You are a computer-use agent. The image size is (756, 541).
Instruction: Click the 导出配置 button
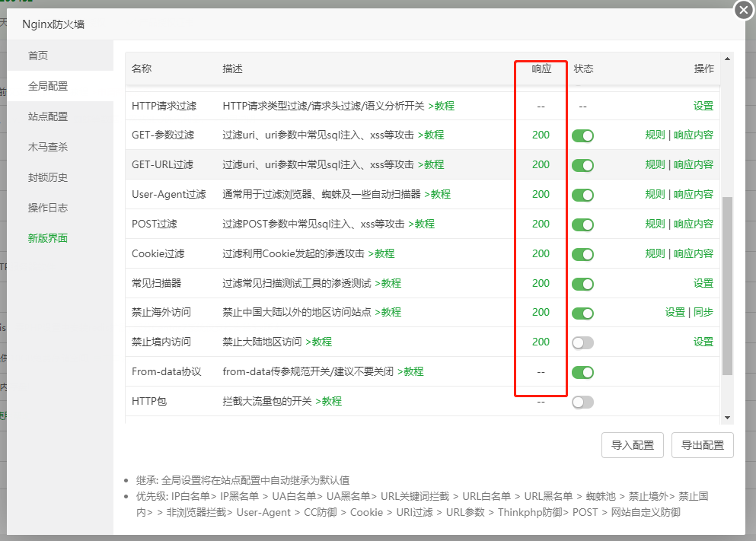point(703,445)
